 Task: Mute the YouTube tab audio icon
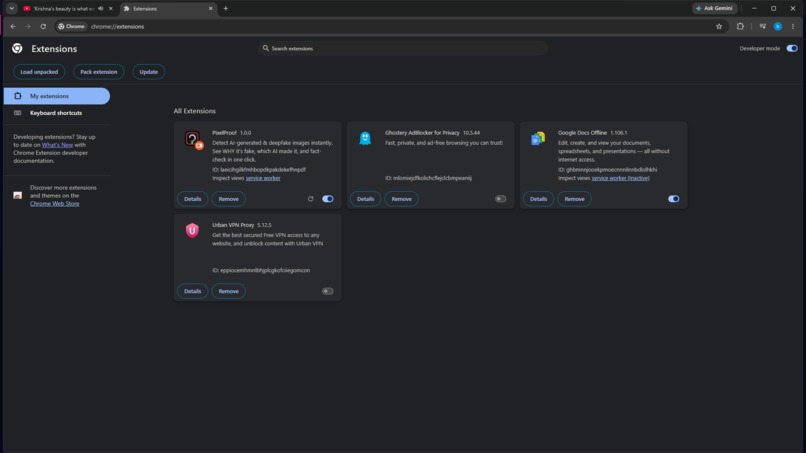pyautogui.click(x=101, y=9)
